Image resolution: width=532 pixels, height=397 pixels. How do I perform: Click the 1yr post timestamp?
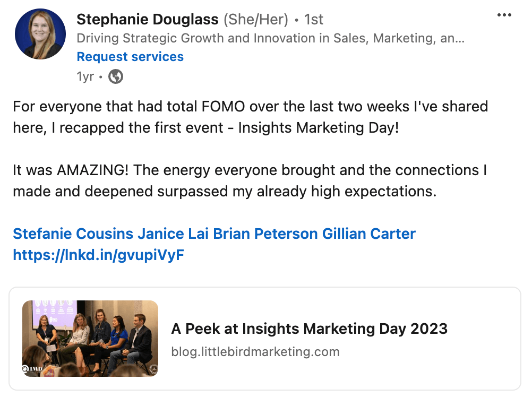pos(85,77)
